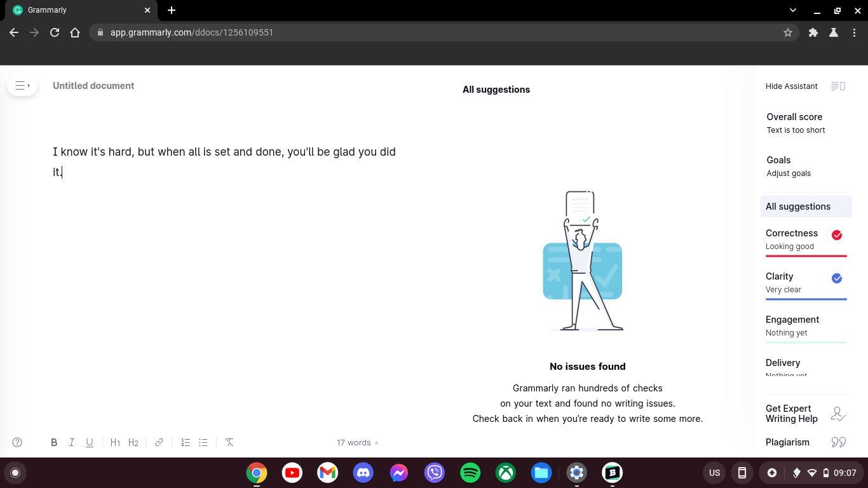Open the tab search dropdown arrow
Screen dimensions: 868x488
pos(792,10)
